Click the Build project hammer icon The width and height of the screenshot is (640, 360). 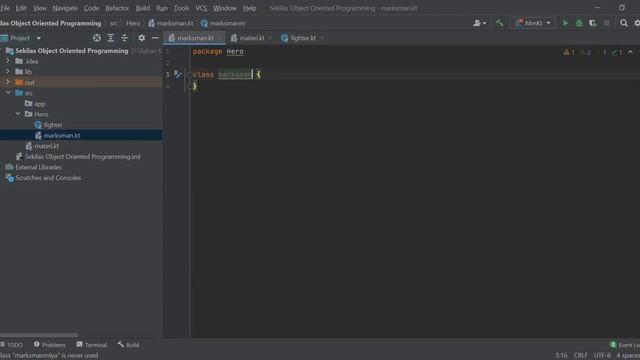(500, 23)
